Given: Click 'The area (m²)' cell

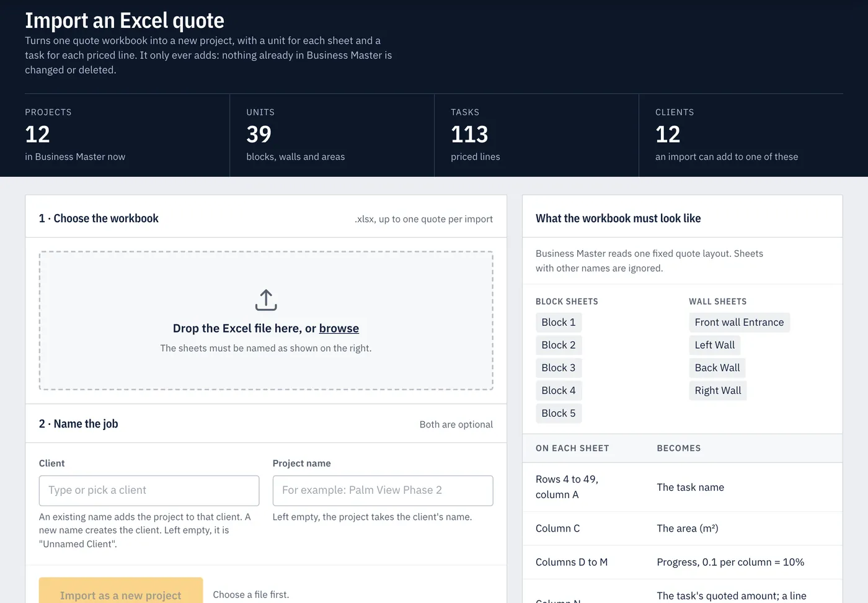Looking at the screenshot, I should pos(687,529).
